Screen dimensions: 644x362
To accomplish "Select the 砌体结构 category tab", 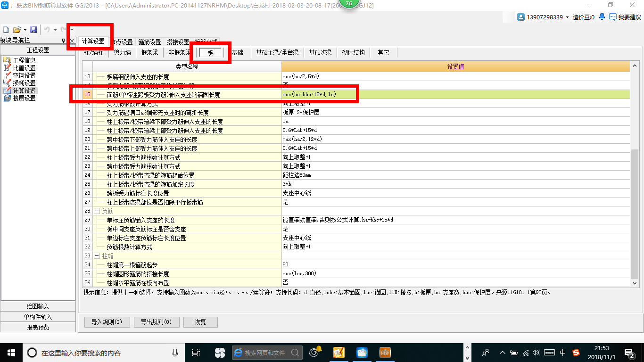I will click(353, 52).
